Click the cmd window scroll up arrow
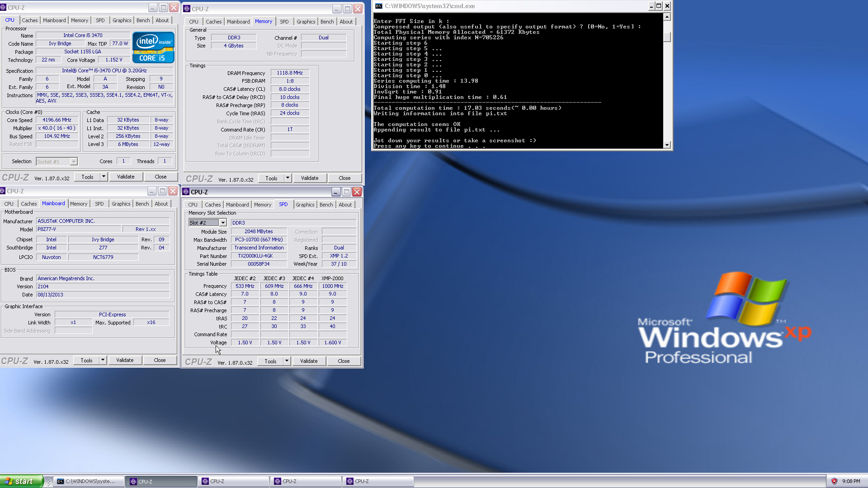This screenshot has width=868, height=488. [x=667, y=17]
